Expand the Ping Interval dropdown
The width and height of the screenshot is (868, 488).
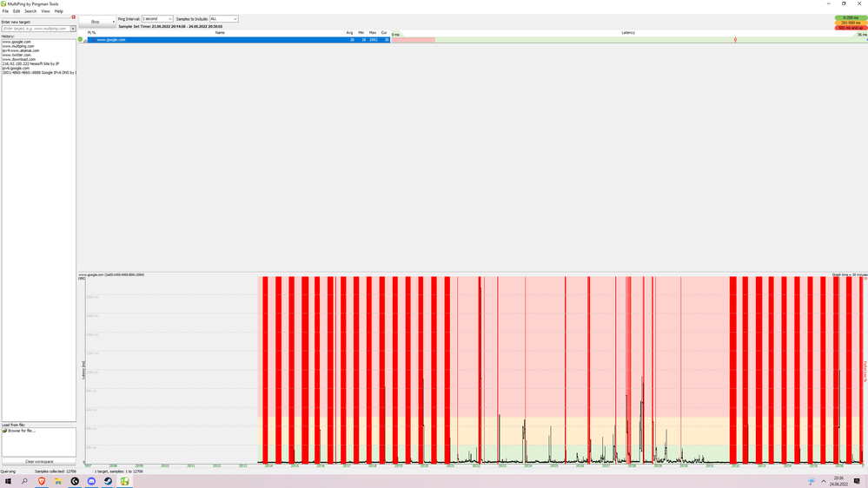tap(157, 19)
